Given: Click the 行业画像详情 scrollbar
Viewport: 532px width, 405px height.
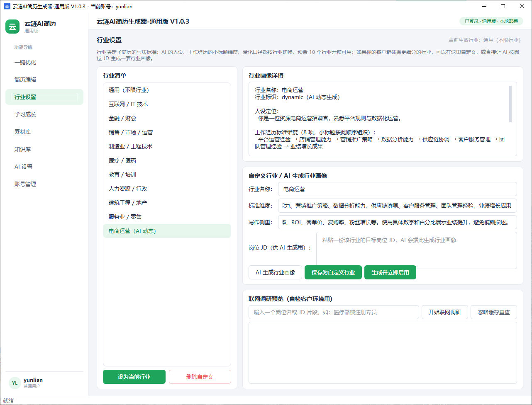Looking at the screenshot, I should click(x=510, y=104).
